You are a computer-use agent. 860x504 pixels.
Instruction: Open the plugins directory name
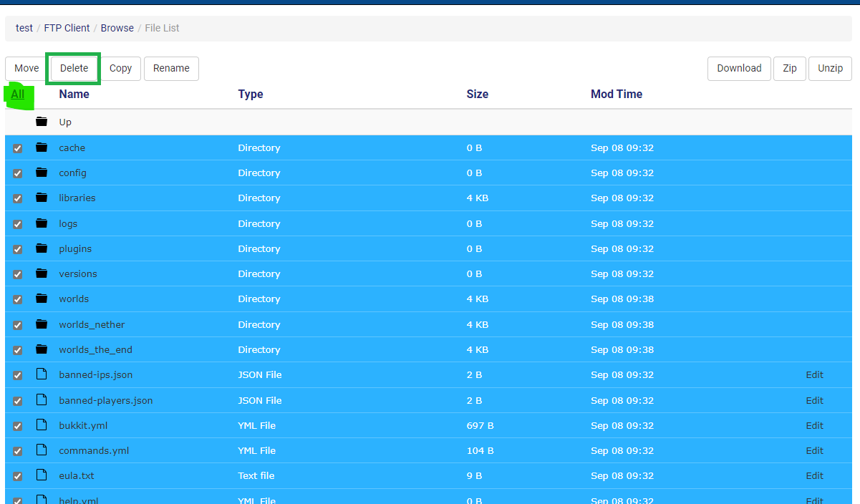pyautogui.click(x=75, y=248)
